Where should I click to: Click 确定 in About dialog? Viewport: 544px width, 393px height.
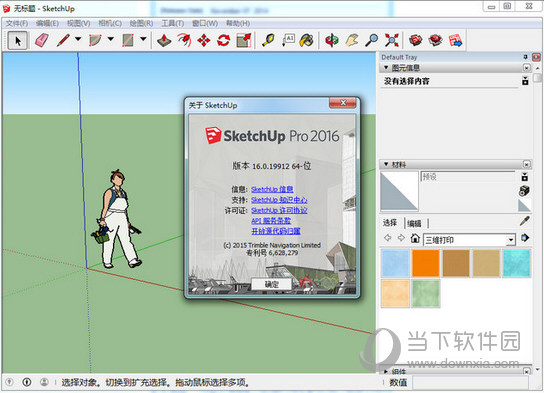[271, 284]
